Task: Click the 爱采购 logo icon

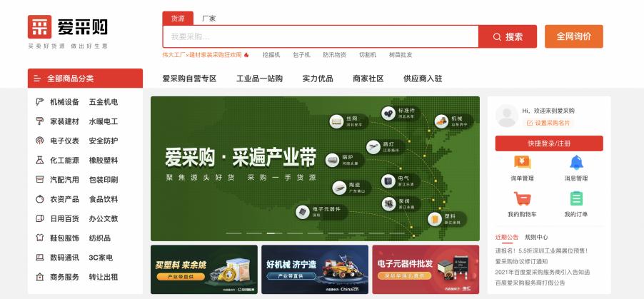Action: coord(40,26)
